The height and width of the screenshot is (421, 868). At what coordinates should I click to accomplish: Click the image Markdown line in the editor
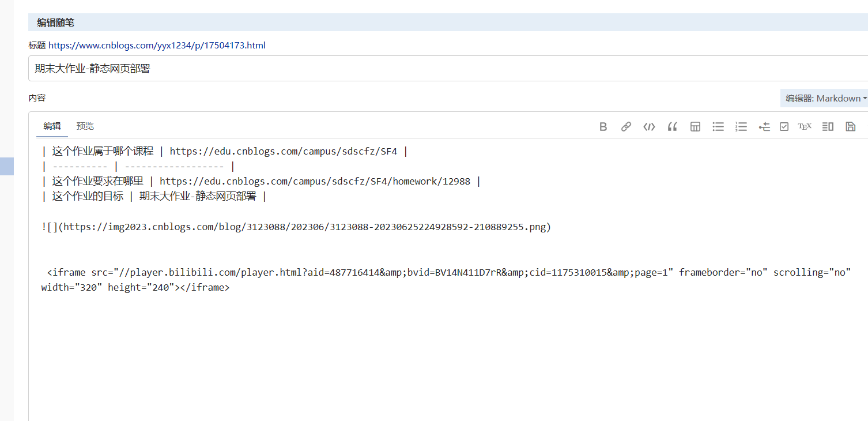click(x=296, y=227)
